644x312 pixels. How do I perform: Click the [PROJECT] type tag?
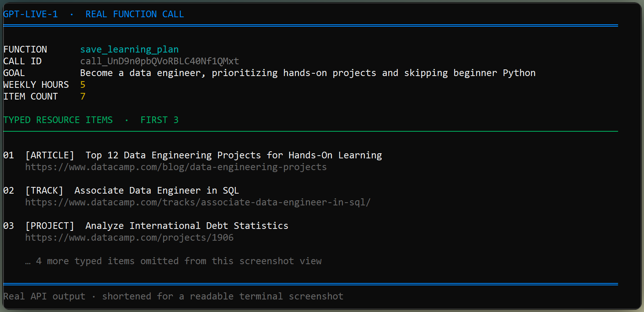tap(50, 226)
